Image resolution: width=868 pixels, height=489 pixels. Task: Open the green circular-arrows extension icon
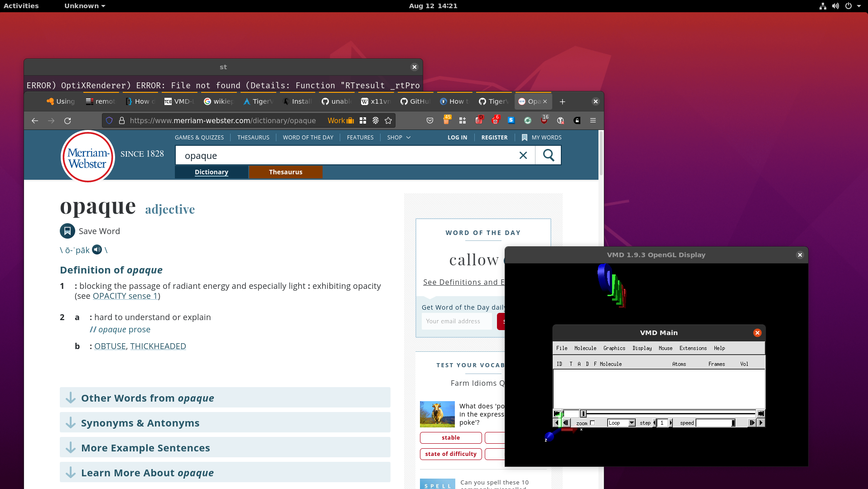(528, 120)
